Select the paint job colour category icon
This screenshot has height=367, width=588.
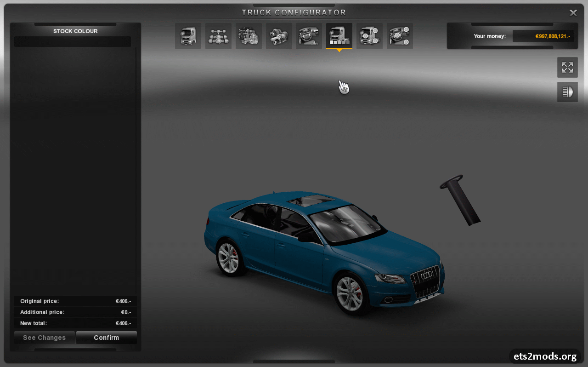pos(339,36)
